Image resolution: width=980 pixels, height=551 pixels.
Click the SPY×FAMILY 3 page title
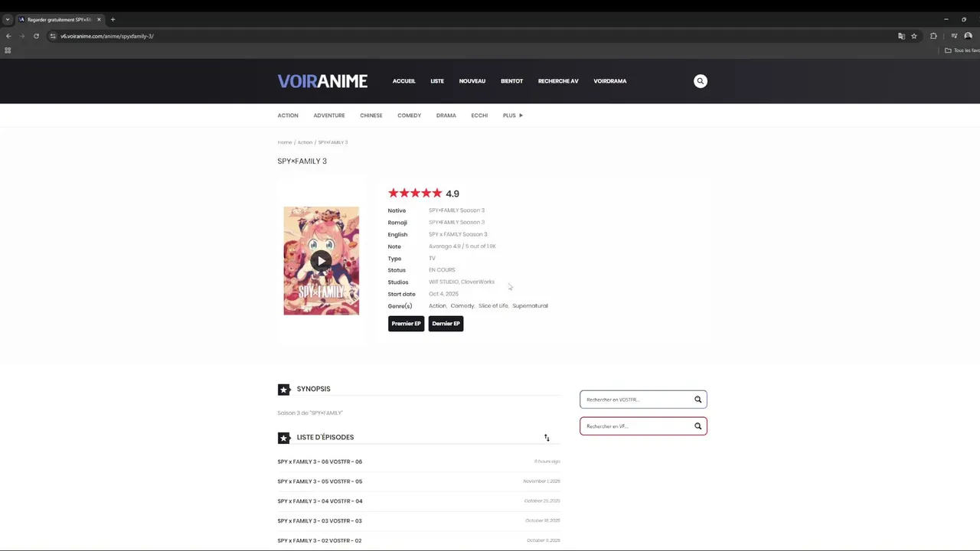pos(302,161)
